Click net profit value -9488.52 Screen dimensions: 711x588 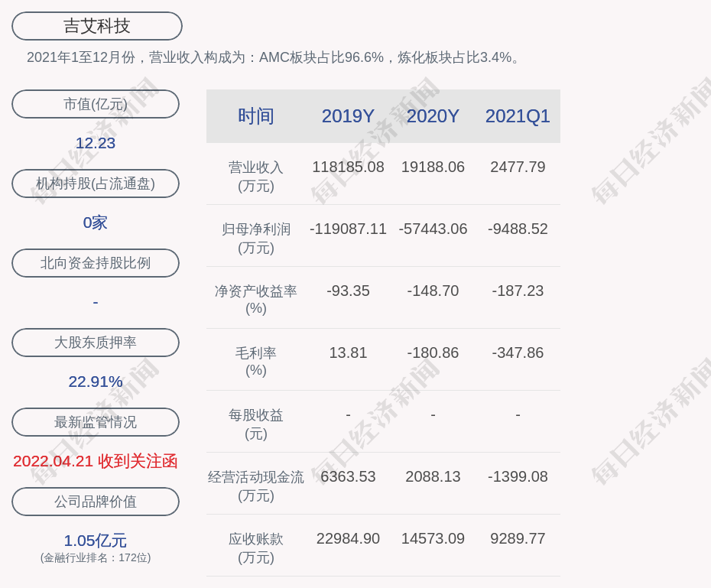(518, 229)
